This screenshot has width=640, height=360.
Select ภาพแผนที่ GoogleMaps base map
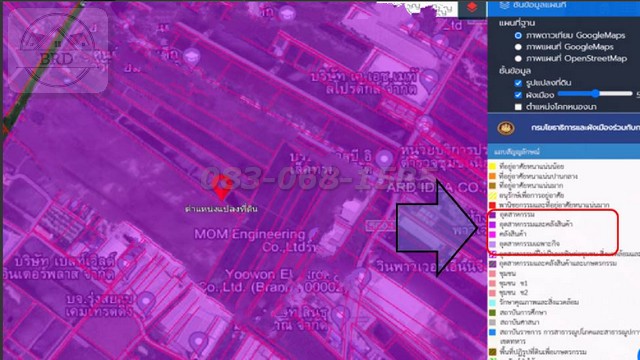click(x=518, y=47)
